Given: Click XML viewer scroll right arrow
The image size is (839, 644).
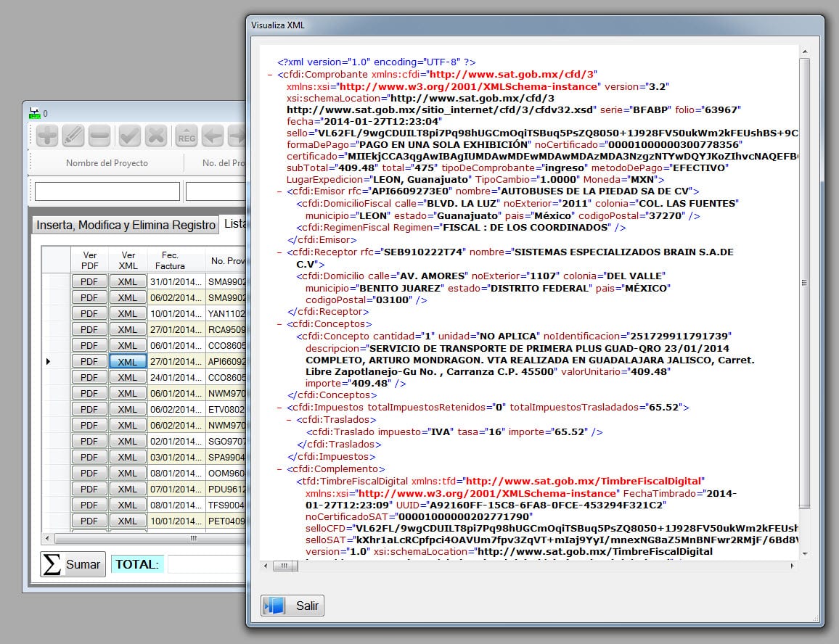Looking at the screenshot, I should pos(793,566).
